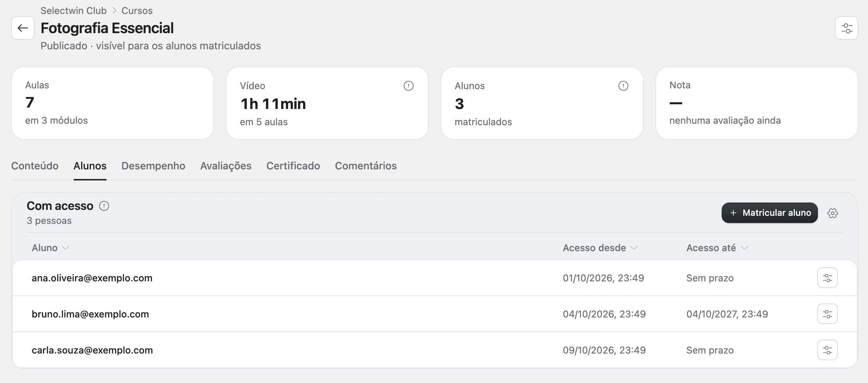Sort by the Acesso desde column header
The image size is (868, 383).
click(x=600, y=248)
